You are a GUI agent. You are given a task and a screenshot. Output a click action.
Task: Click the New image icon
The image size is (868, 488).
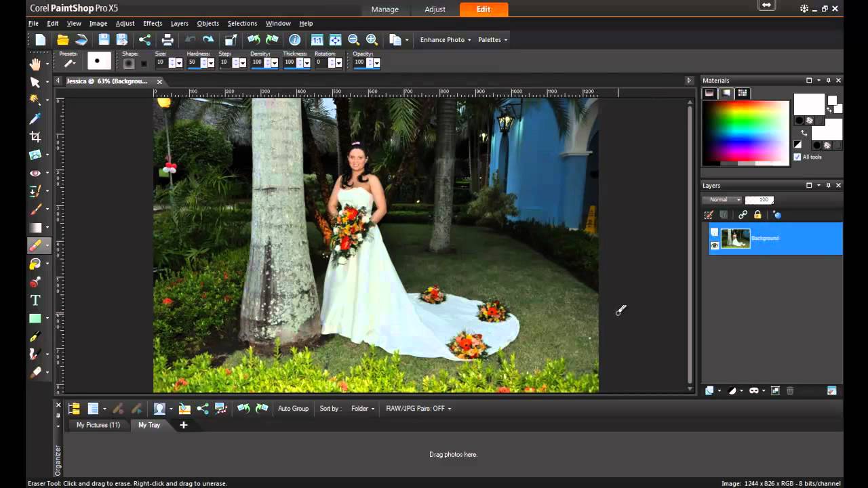41,40
